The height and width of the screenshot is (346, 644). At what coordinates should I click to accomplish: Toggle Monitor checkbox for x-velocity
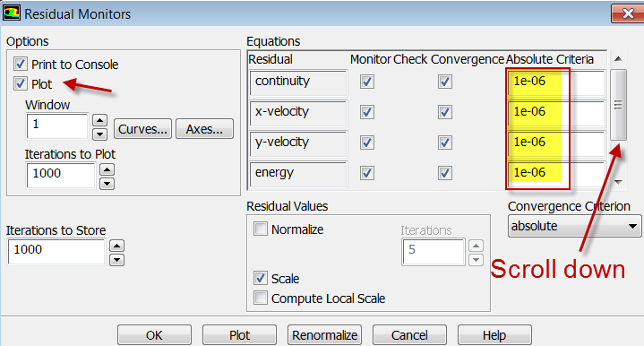tap(366, 112)
